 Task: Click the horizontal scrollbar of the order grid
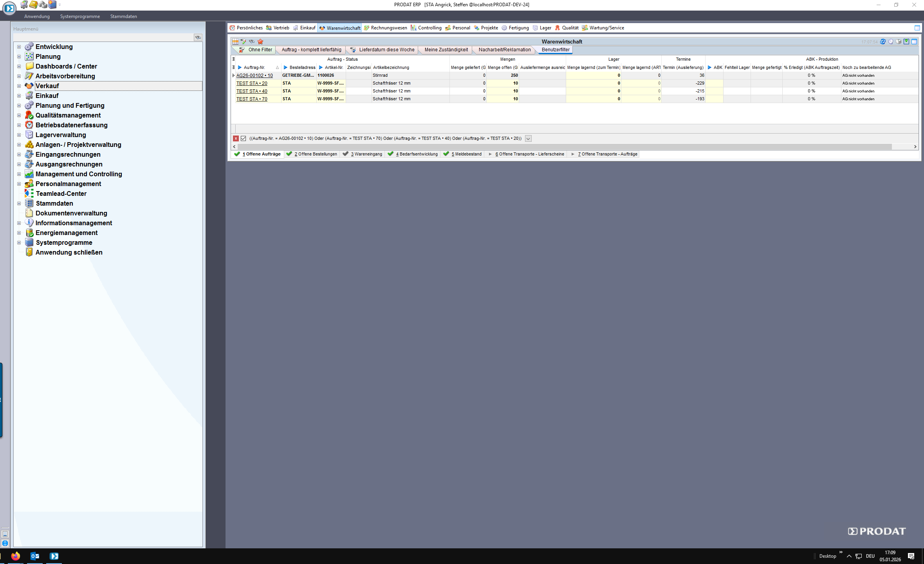[564, 146]
